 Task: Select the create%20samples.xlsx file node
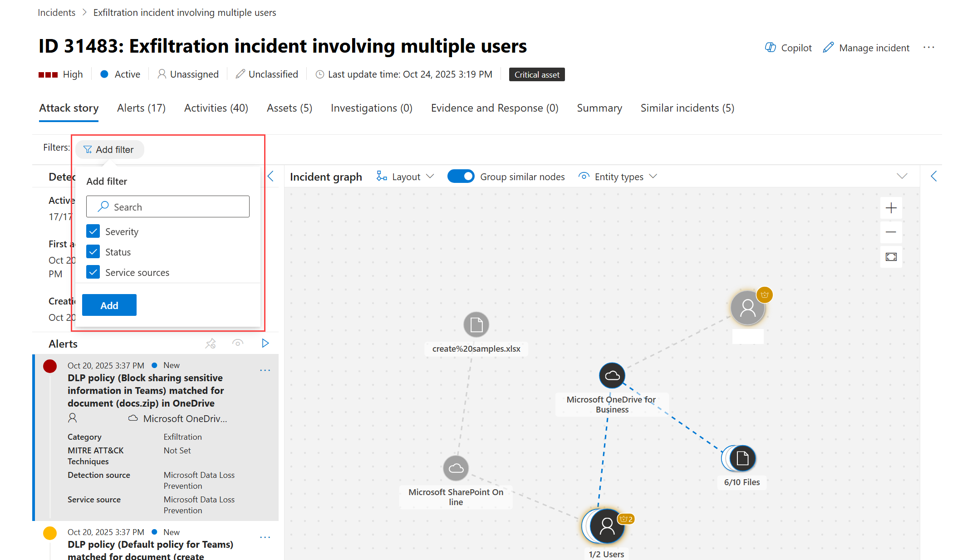476,325
